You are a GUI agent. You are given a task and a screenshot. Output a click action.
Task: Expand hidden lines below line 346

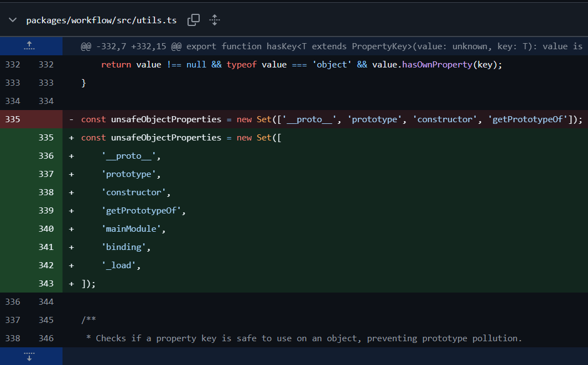click(30, 356)
